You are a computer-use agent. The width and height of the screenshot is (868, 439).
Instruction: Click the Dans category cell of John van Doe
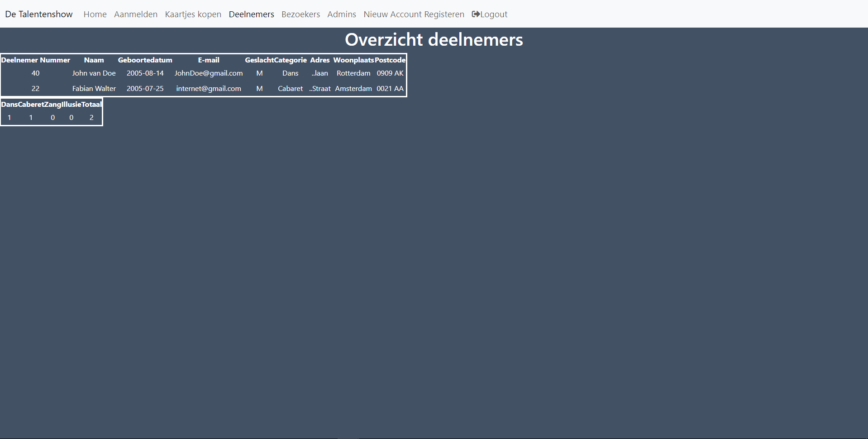pyautogui.click(x=291, y=73)
